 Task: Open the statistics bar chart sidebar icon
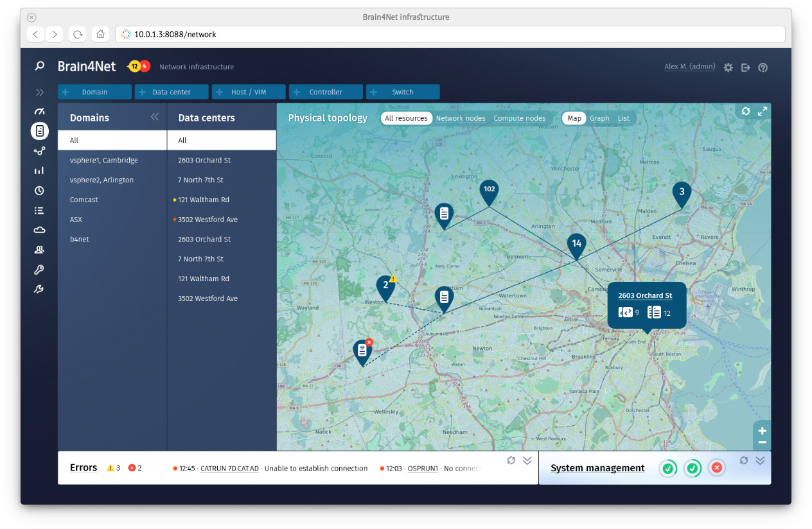40,171
